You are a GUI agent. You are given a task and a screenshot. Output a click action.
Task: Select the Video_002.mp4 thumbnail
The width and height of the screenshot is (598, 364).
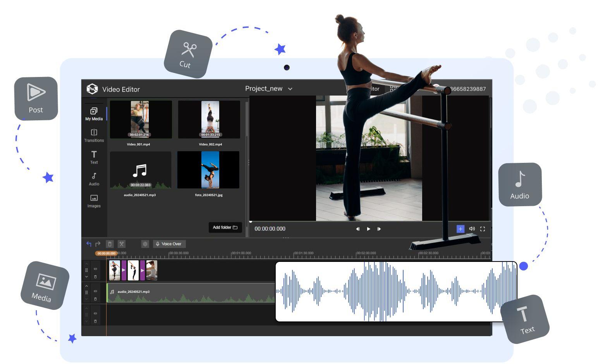click(x=209, y=120)
